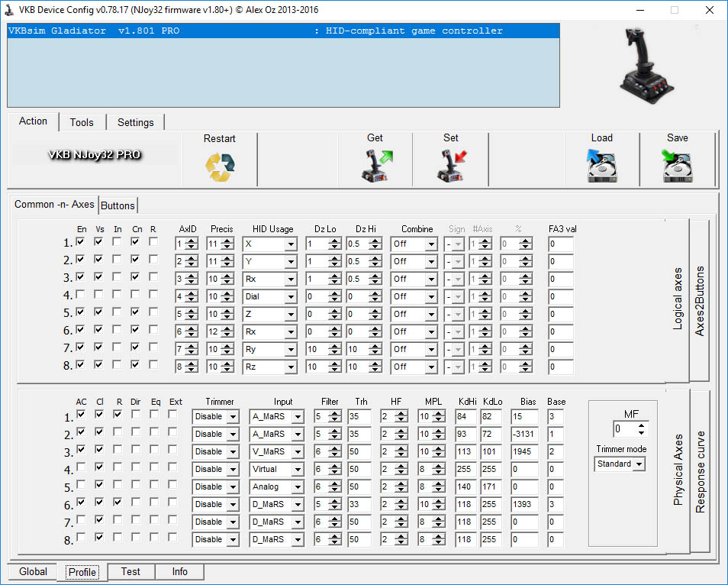Click the Restart recycle icon

(x=220, y=166)
